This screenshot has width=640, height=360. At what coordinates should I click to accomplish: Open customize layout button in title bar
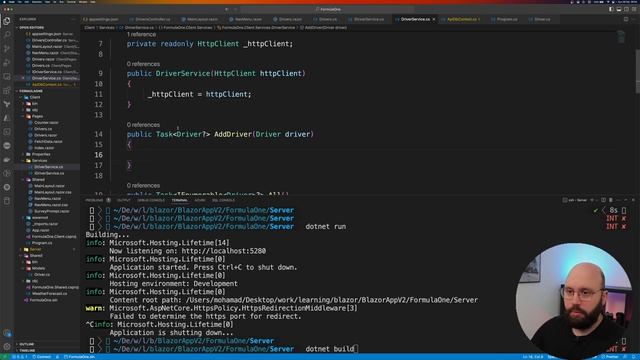(634, 9)
